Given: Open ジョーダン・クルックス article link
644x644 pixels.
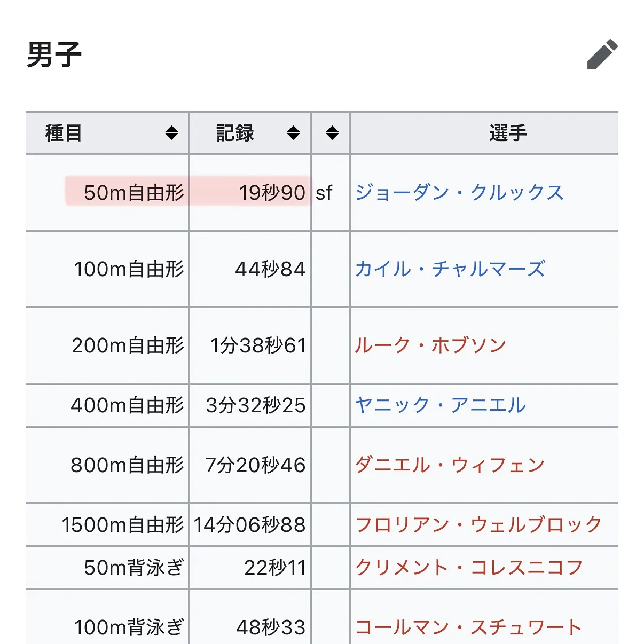Looking at the screenshot, I should pyautogui.click(x=459, y=192).
